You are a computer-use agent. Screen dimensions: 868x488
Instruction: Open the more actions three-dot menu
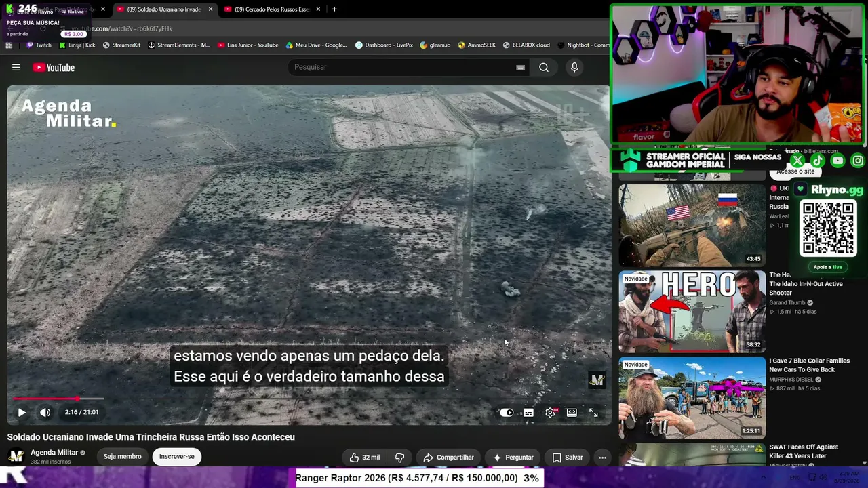pyautogui.click(x=602, y=457)
